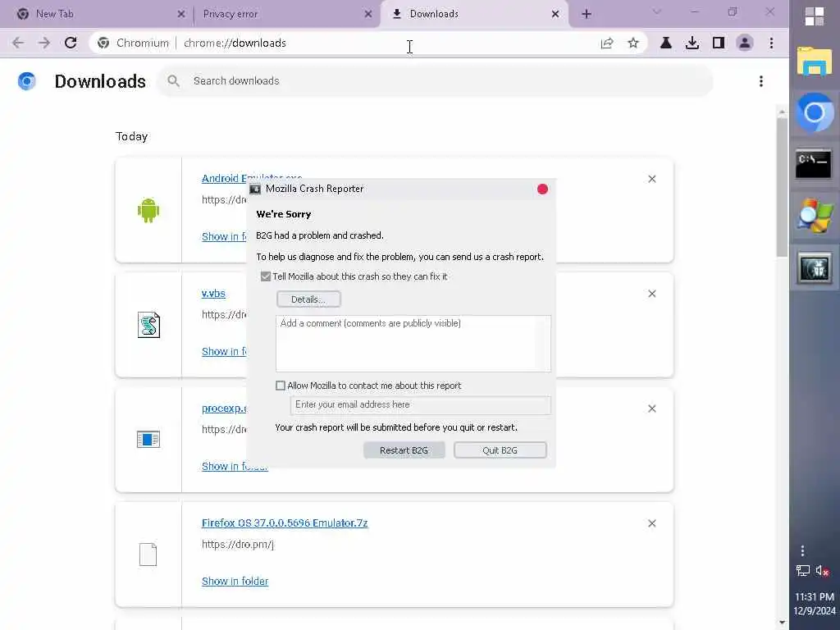
Task: Open the Command Prompt taskbar icon
Action: tap(815, 163)
